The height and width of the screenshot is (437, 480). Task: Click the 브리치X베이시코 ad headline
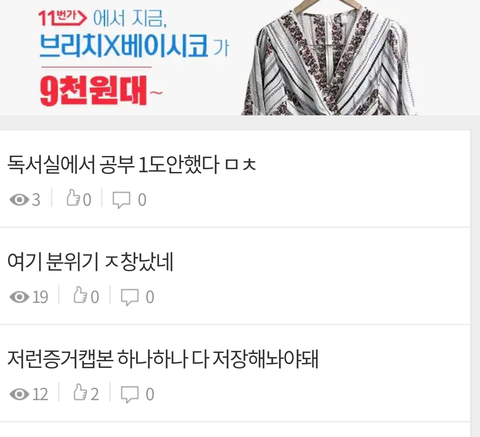(x=124, y=45)
